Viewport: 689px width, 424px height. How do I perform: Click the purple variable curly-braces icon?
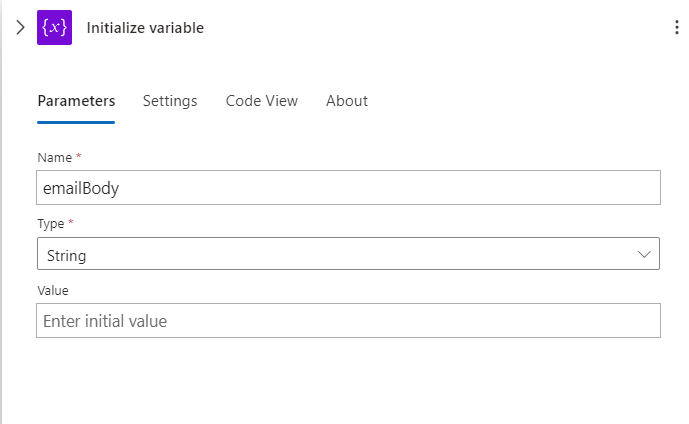pyautogui.click(x=54, y=28)
